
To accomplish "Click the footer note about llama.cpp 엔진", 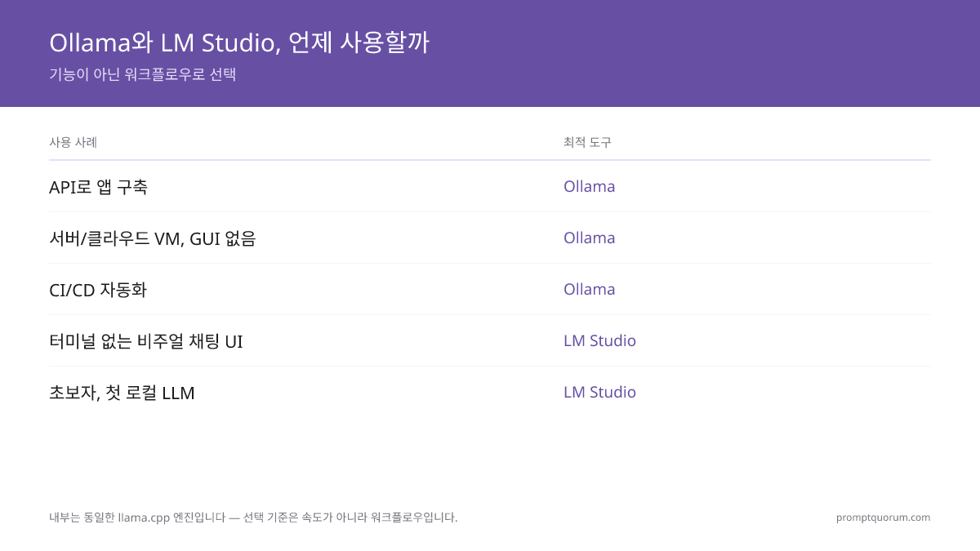I will (x=253, y=518).
